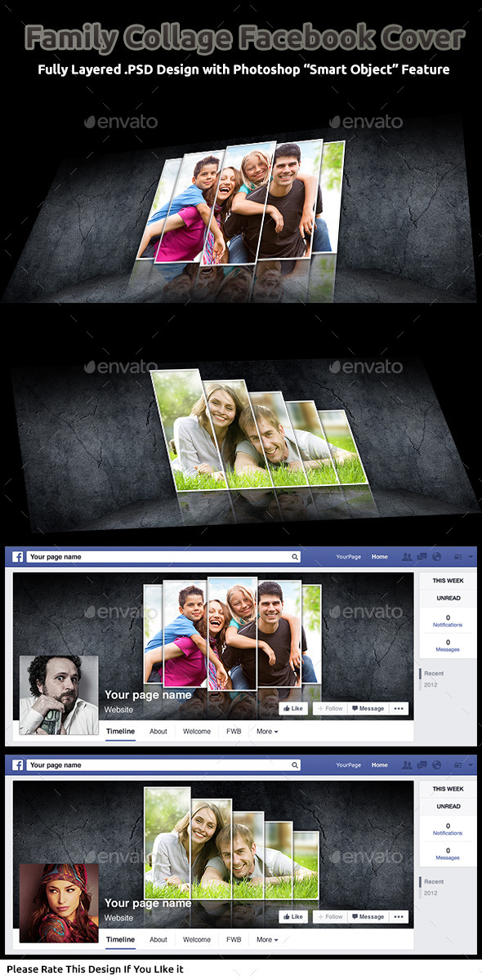Viewport: 482px width, 980px height.
Task: Click 'Your page name' title on the couple cover
Action: (x=148, y=903)
